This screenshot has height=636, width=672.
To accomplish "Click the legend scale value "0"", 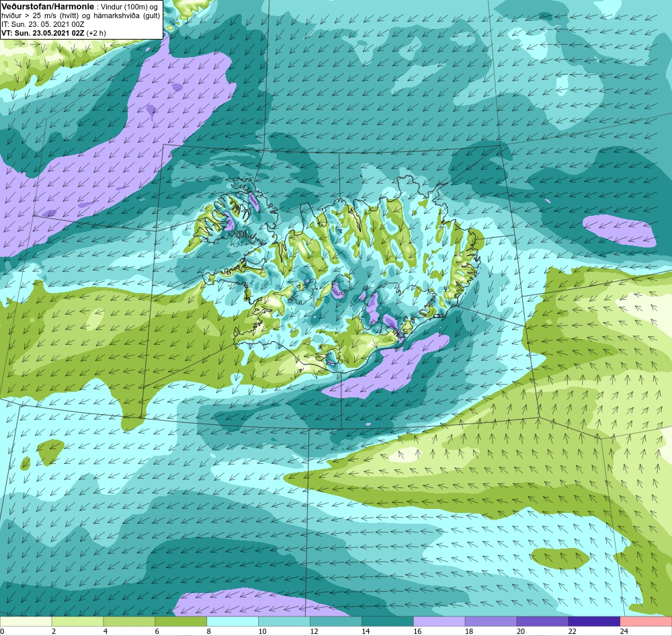I will (x=2, y=631).
